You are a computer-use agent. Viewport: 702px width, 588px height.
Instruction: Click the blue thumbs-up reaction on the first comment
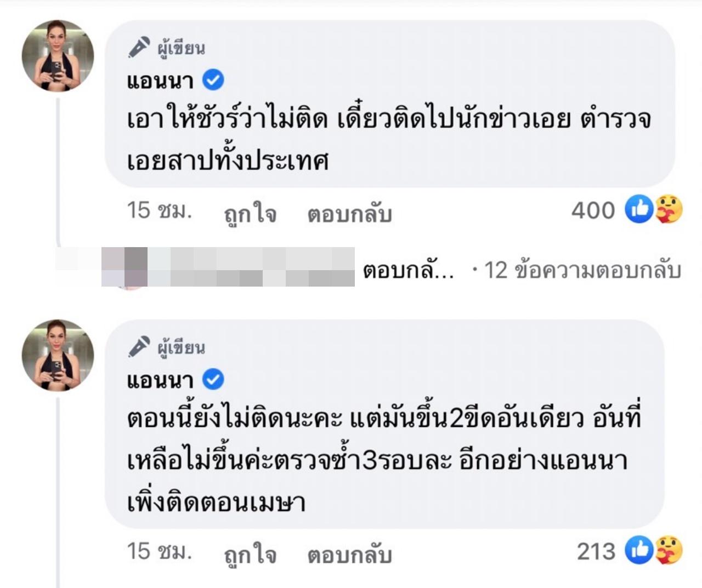(x=639, y=210)
